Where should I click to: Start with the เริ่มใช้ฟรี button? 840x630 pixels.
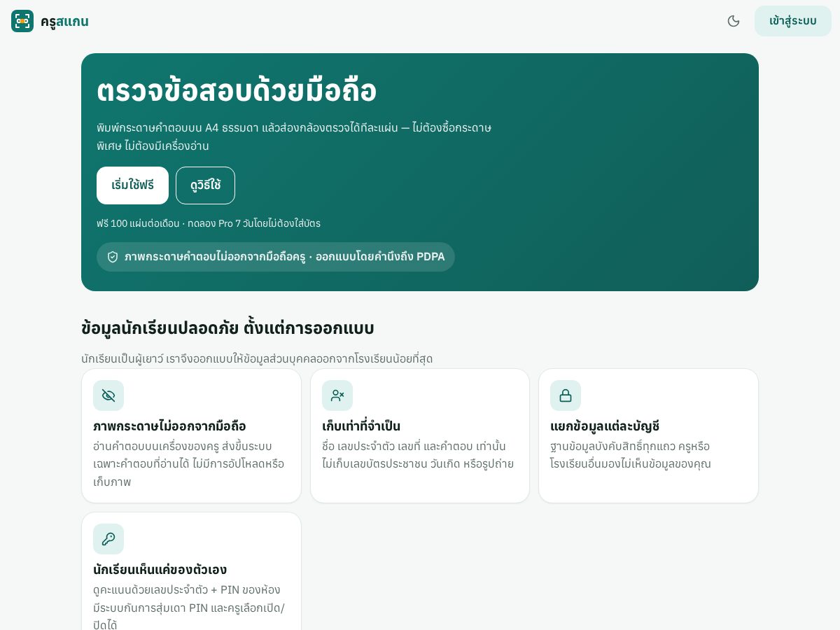pos(132,185)
